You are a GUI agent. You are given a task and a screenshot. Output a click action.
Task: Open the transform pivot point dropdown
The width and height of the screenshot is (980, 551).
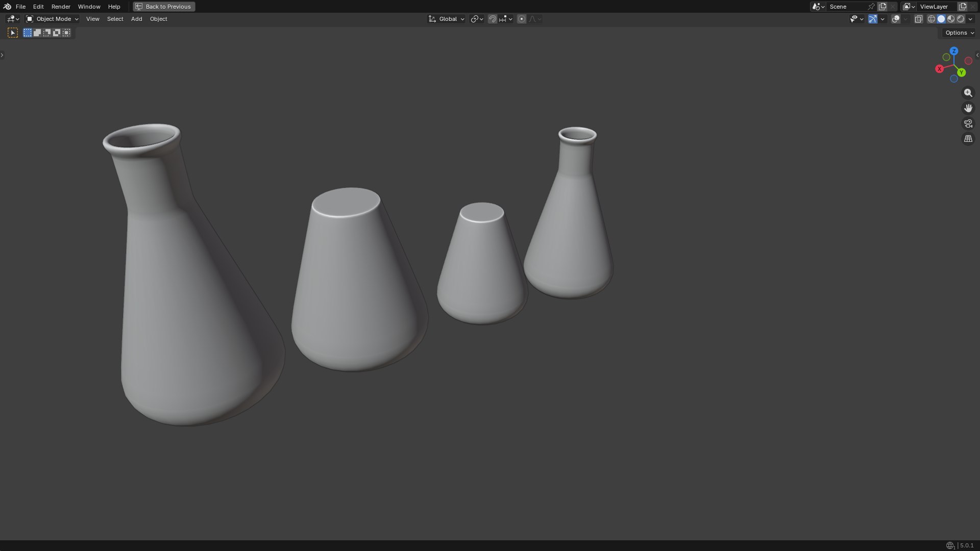[x=477, y=19]
